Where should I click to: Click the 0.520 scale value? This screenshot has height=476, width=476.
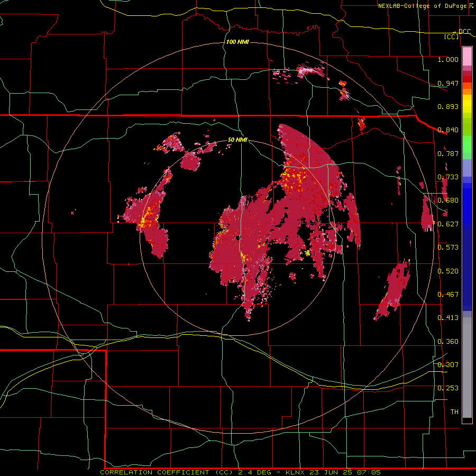point(448,271)
